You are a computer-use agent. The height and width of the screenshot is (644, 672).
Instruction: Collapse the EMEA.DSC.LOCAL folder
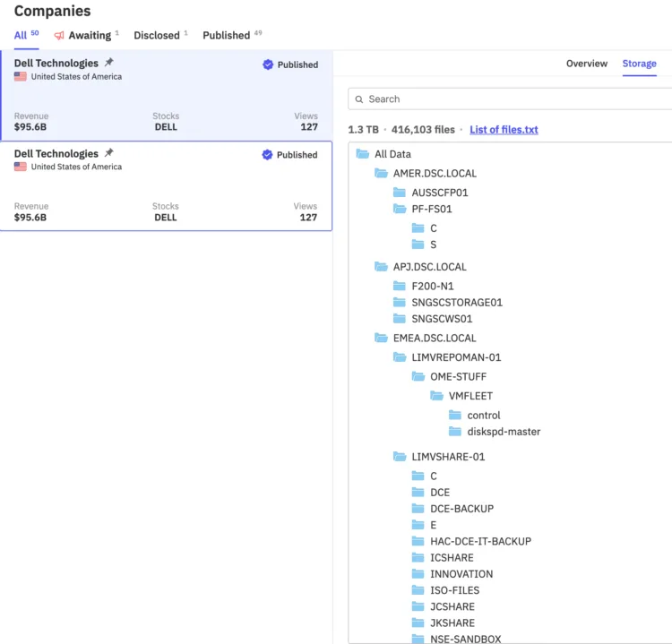click(x=381, y=338)
